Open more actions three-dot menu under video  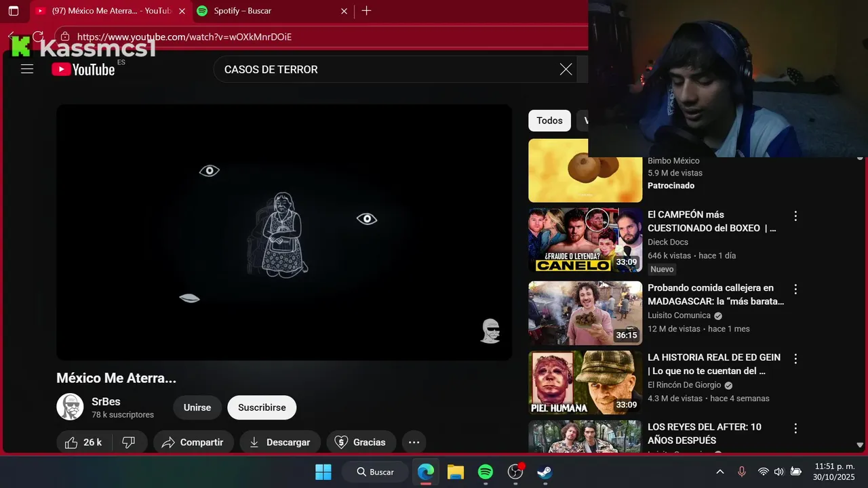coord(414,443)
